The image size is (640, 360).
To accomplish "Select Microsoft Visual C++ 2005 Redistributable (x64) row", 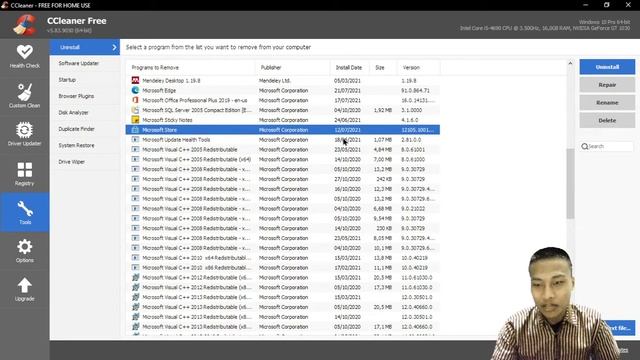I will click(283, 159).
